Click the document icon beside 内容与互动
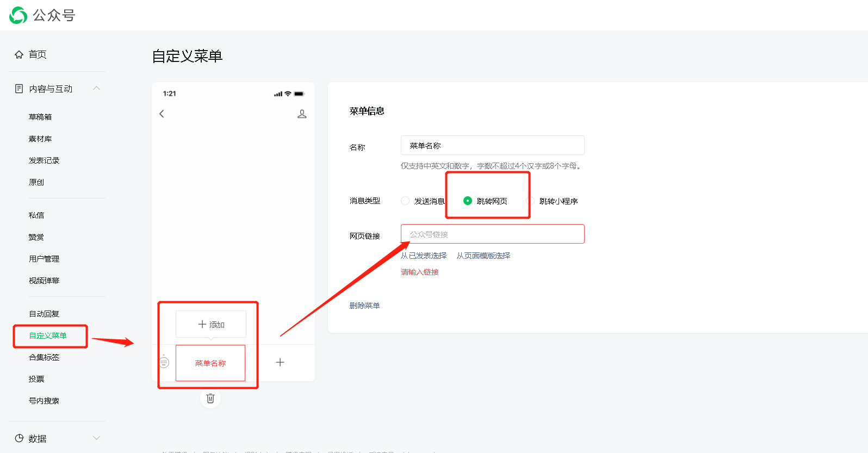868x453 pixels. (x=19, y=89)
